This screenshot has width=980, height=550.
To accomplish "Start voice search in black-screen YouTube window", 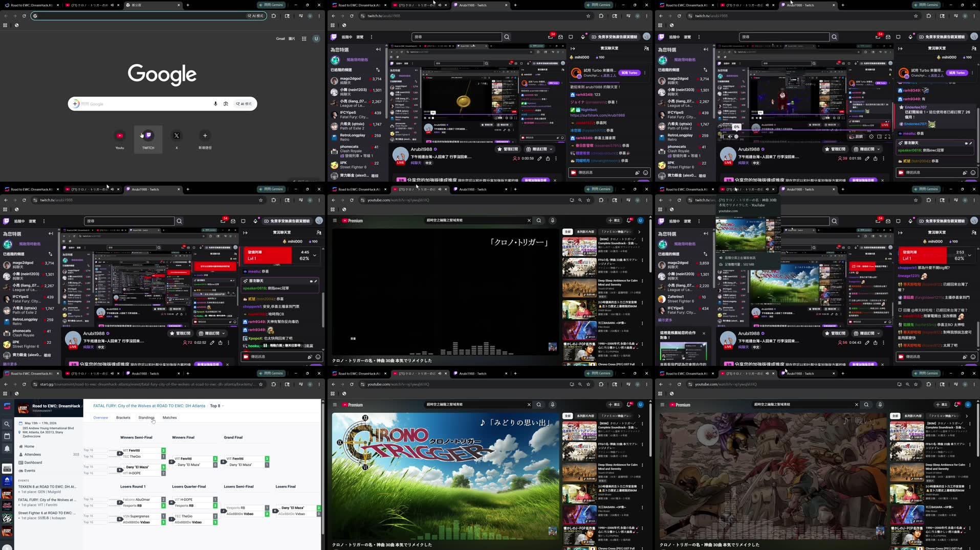I will (553, 221).
